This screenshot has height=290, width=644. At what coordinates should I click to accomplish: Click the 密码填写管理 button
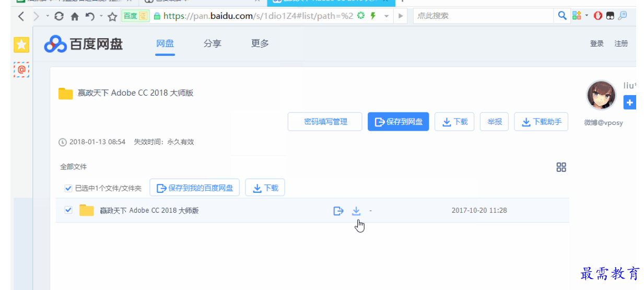coord(325,122)
